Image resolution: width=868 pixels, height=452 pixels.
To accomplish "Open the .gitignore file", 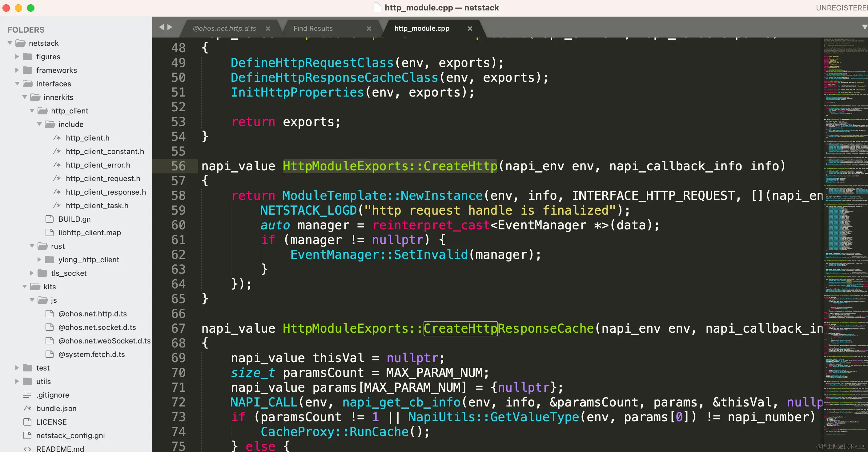I will [x=53, y=395].
